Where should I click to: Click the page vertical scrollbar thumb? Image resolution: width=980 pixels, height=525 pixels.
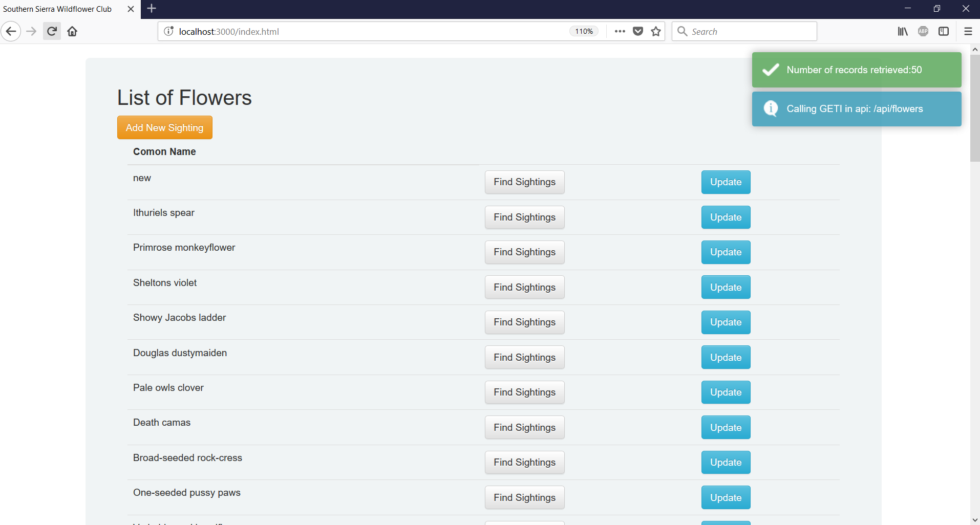coord(975,107)
